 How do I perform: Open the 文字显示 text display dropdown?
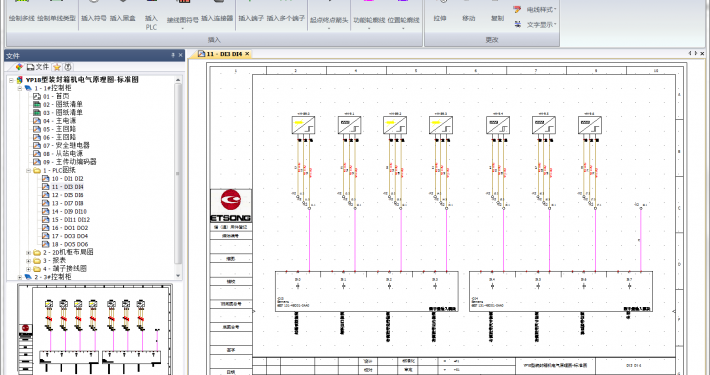tap(535, 24)
